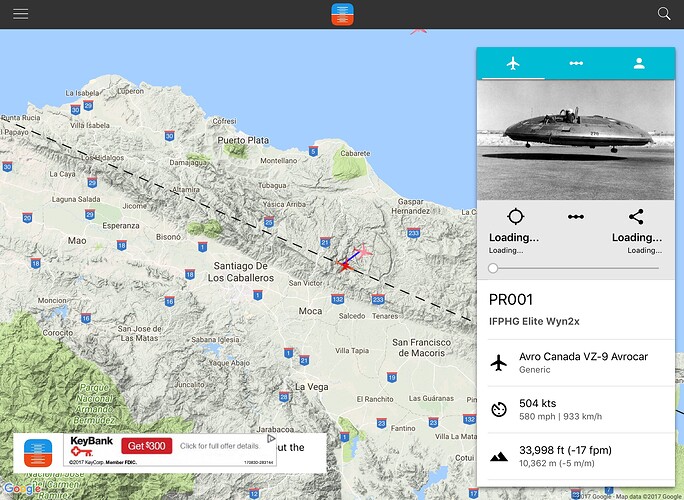This screenshot has width=684, height=500.
Task: Click the AdChoices icon on the banner
Action: pyautogui.click(x=271, y=438)
